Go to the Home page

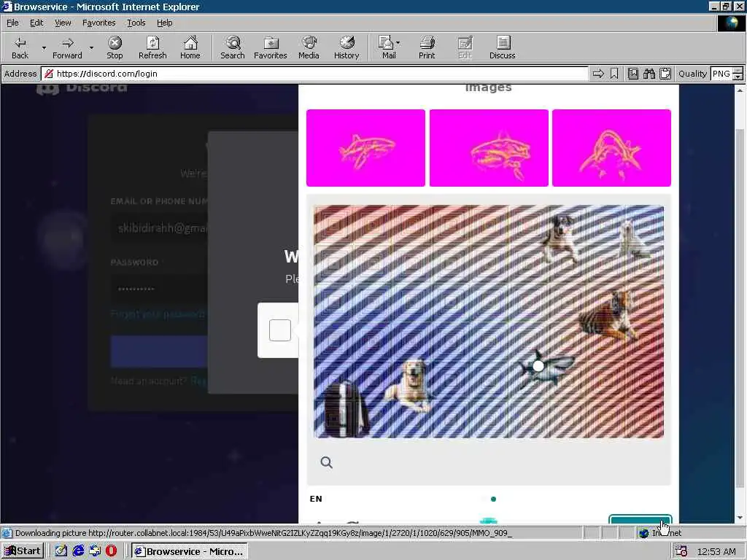pos(190,47)
